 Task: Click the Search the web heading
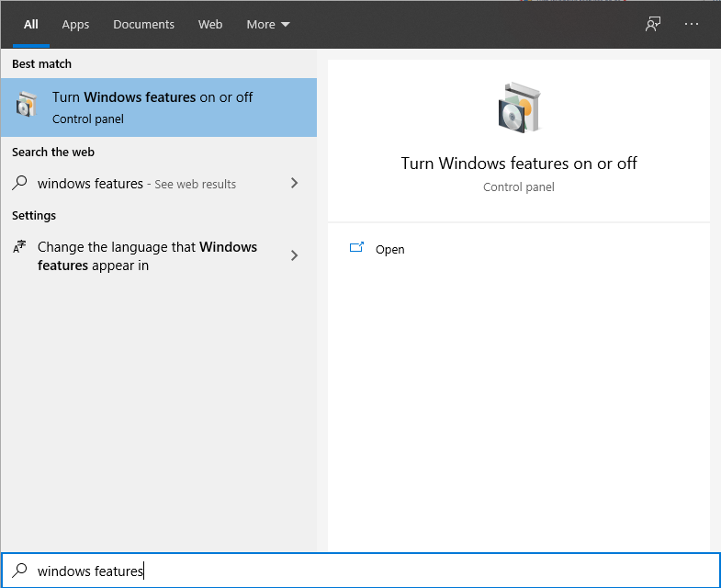[x=53, y=153]
